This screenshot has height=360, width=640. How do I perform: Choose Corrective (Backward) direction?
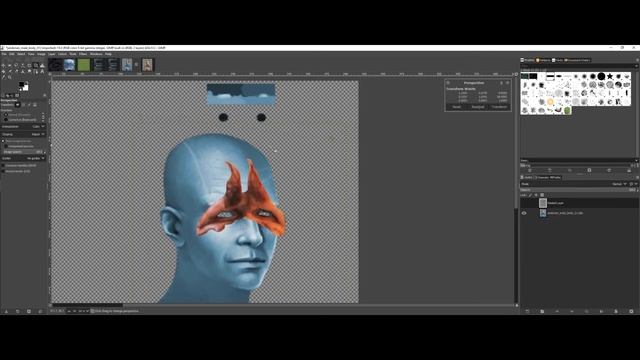tap(20, 120)
